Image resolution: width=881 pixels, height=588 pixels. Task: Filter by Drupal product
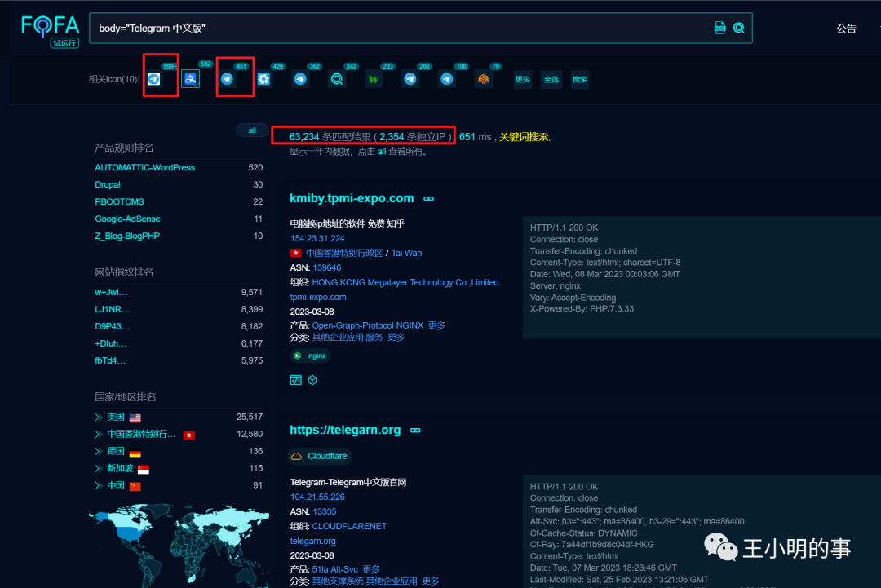(x=108, y=185)
